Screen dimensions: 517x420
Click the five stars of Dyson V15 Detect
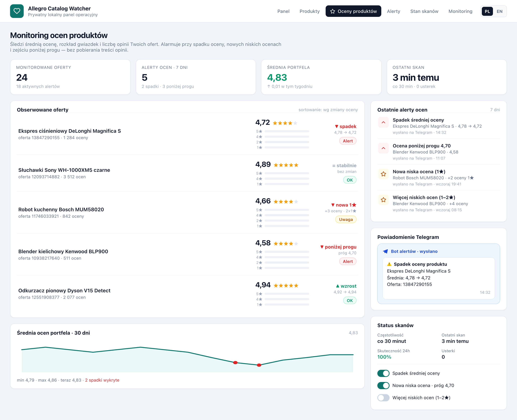pyautogui.click(x=286, y=286)
